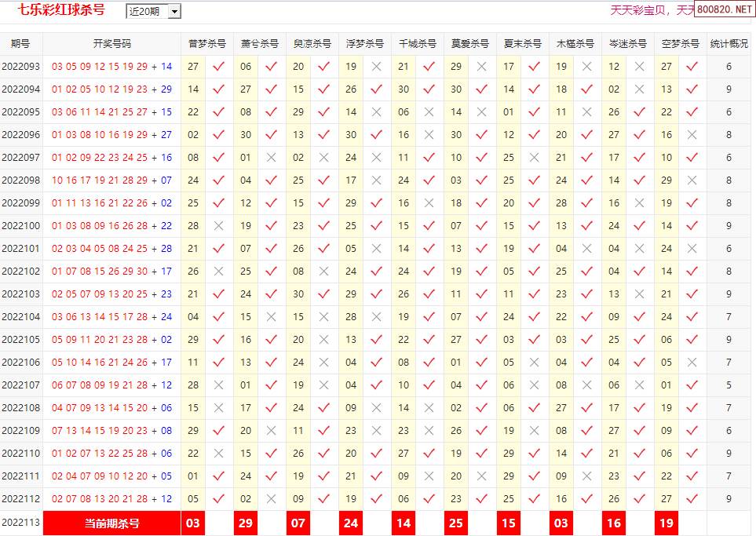
Task: Click the red box showing kill number 16
Action: point(614,523)
